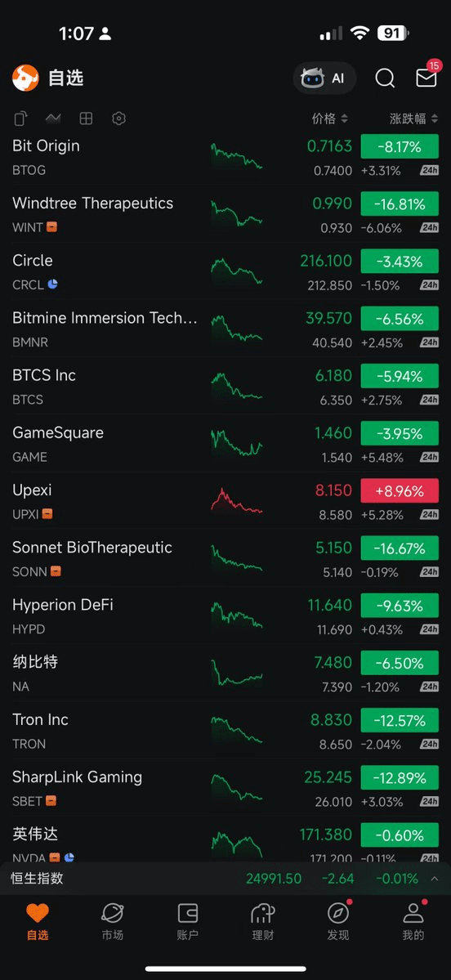Open the Circle CRCL stock row
The image size is (451, 980).
tap(225, 272)
